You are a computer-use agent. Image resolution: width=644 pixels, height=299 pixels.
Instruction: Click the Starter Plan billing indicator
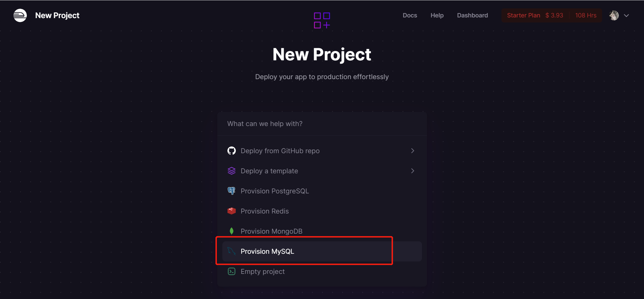pos(523,15)
